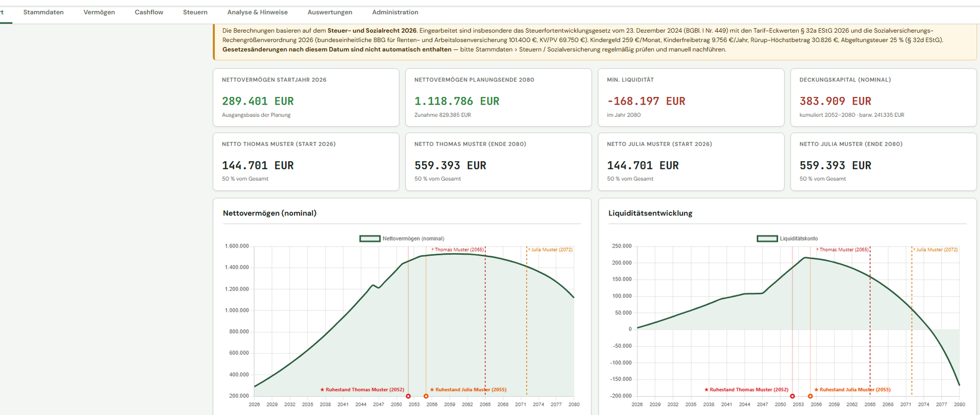Open the Deckungskapital (nominal) card
The height and width of the screenshot is (415, 980).
(x=884, y=97)
